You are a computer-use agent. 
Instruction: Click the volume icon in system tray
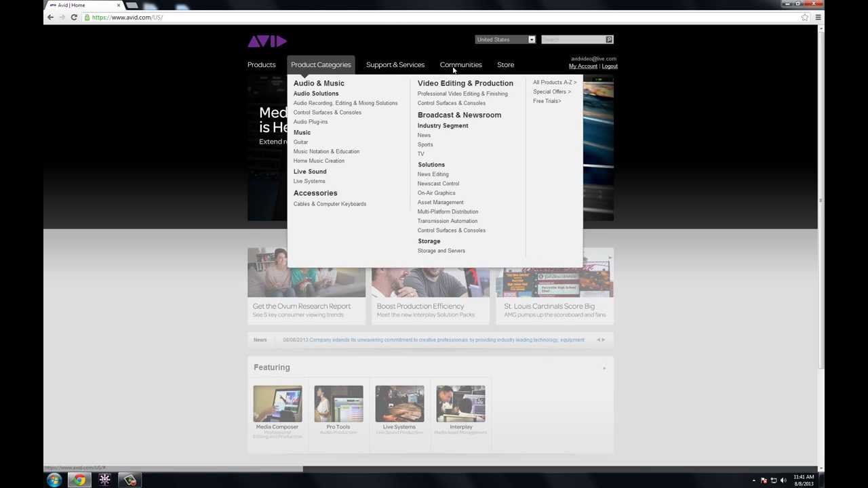(x=783, y=481)
